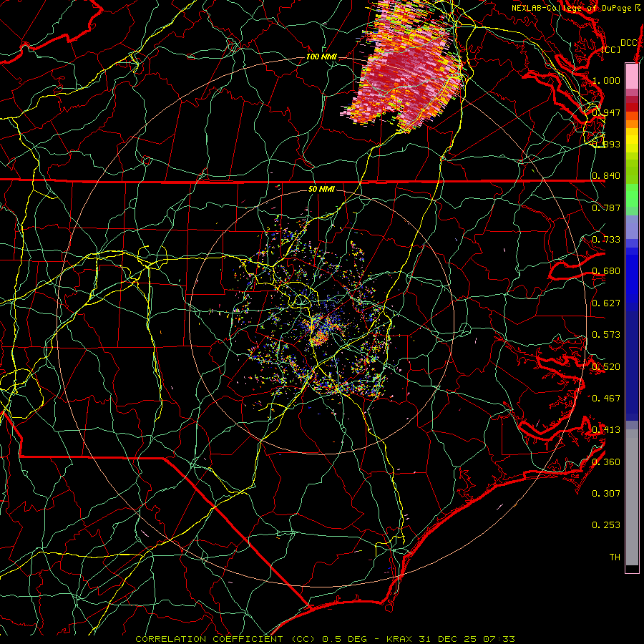Click the 0.467 legend value
644x644 pixels.
(x=606, y=398)
